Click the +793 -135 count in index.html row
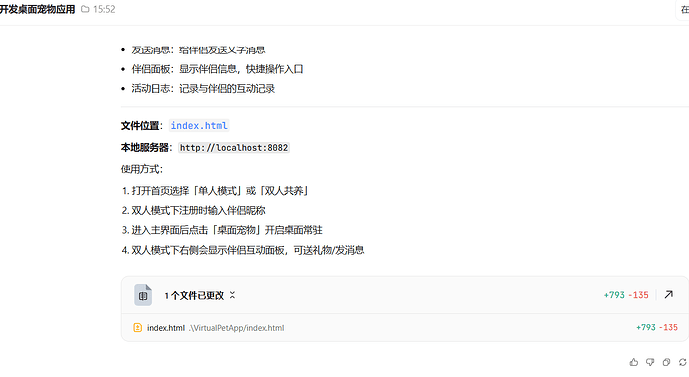 click(656, 327)
